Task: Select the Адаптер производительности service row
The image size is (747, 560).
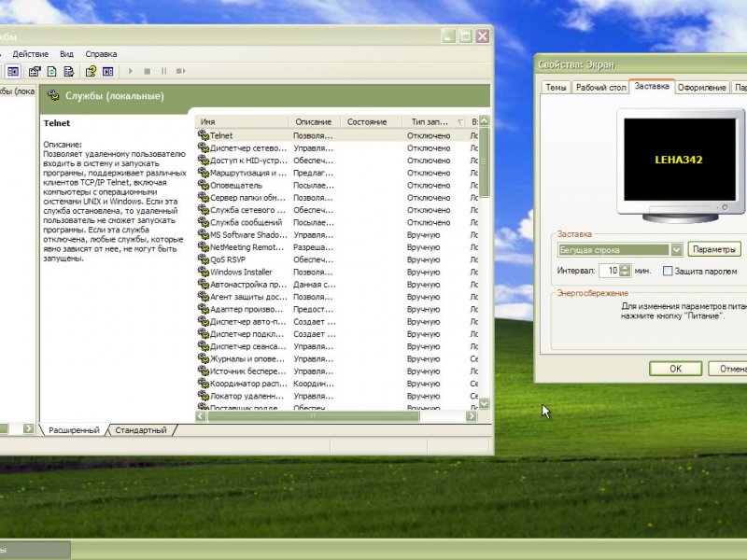Action: (x=337, y=309)
